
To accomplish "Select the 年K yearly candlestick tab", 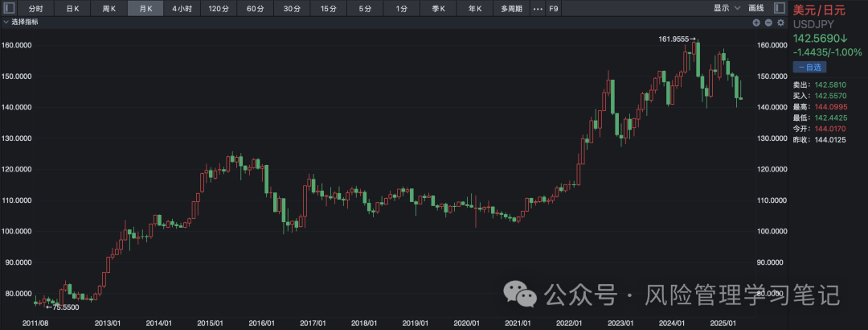I will pos(474,8).
